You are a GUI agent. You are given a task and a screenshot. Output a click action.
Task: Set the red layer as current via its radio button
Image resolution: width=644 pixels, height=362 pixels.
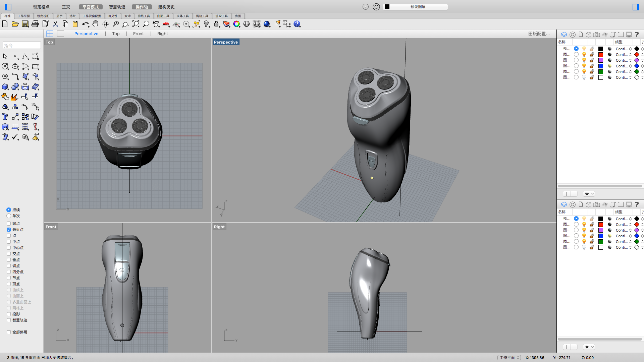point(576,55)
